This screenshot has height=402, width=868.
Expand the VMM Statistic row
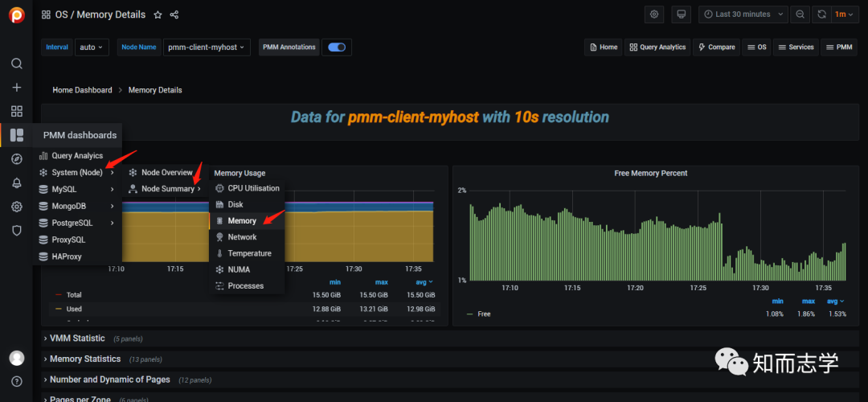[x=77, y=338]
